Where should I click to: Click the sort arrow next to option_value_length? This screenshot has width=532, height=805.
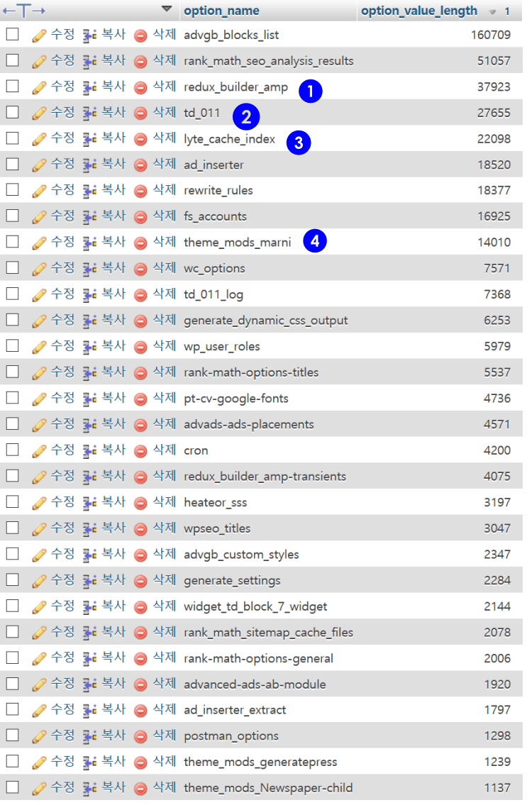(492, 12)
